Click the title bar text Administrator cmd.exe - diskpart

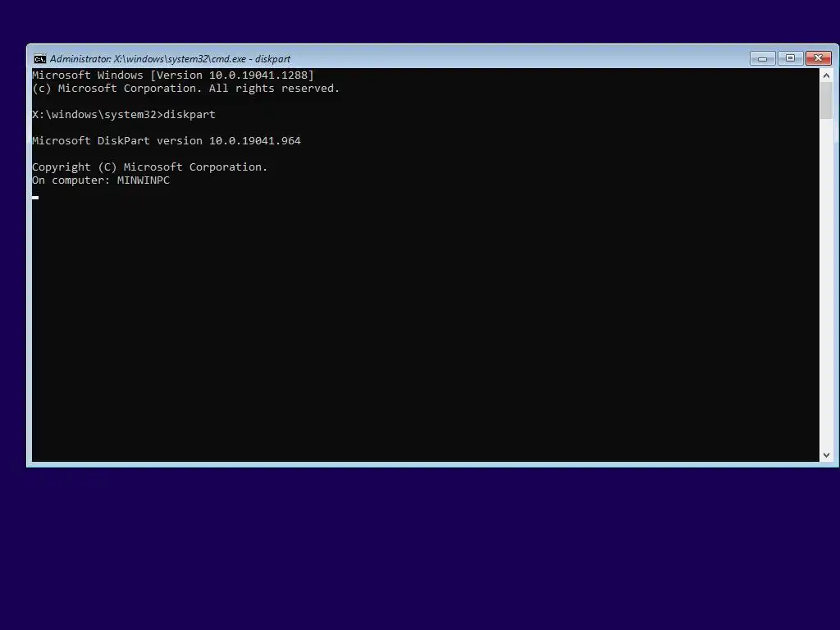point(171,59)
